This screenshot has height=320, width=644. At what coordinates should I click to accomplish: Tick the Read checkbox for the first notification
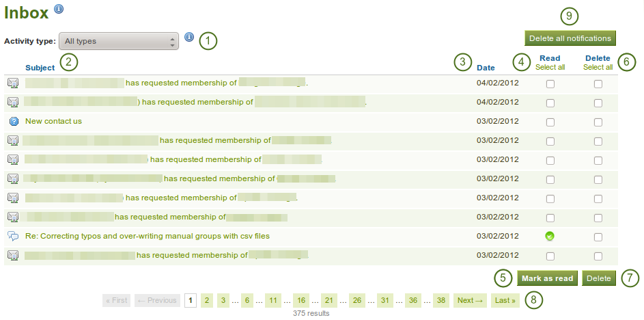click(550, 84)
